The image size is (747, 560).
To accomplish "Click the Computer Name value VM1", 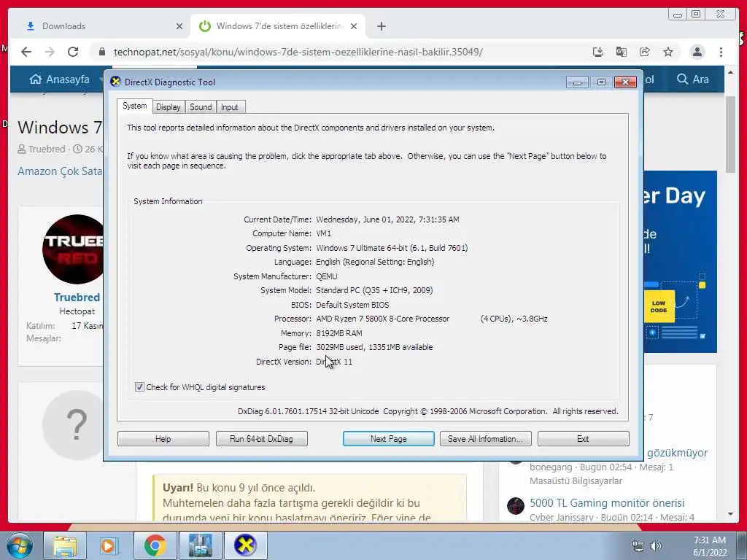I will [323, 233].
